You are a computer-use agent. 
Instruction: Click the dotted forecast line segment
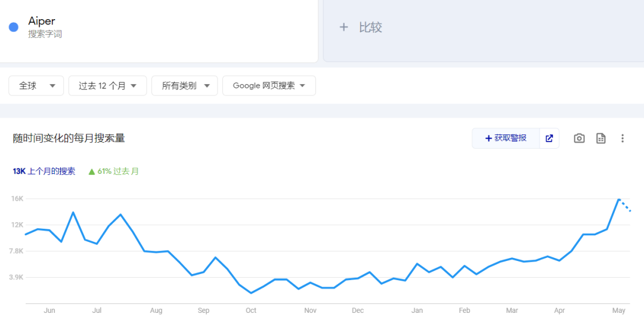[x=626, y=206]
